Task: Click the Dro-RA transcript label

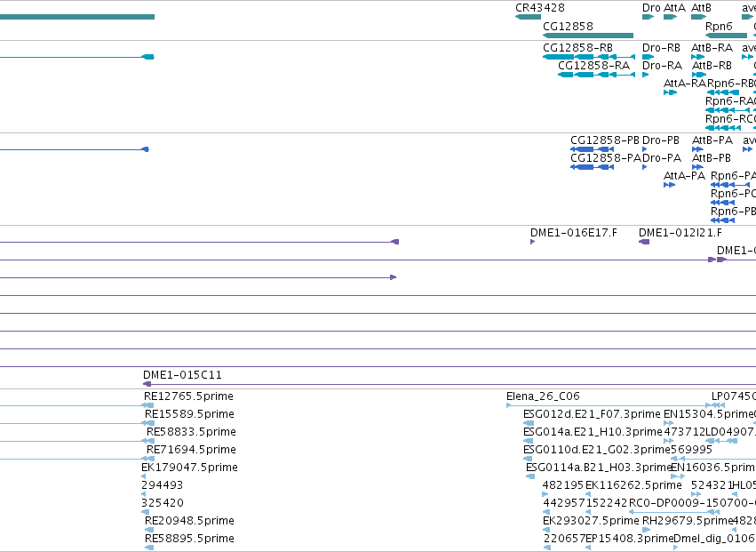Action: pos(662,66)
